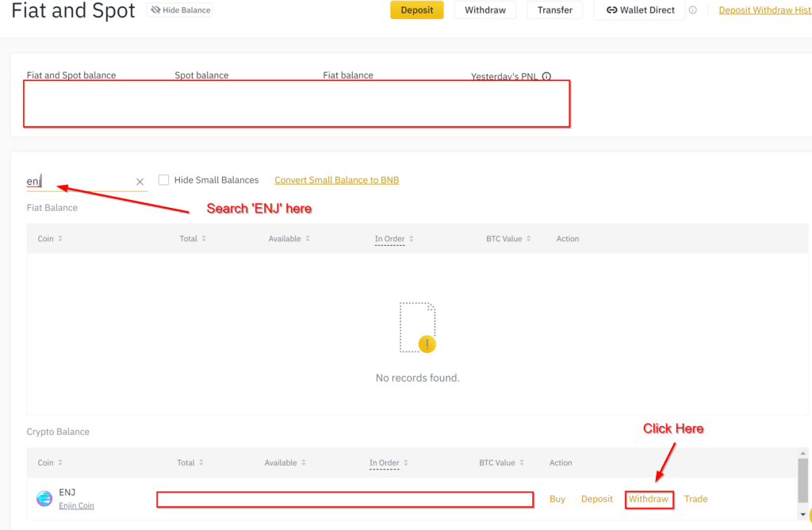Screen dimensions: 812x530
Task: Click the Fiat Balance section heading
Action: coord(52,208)
